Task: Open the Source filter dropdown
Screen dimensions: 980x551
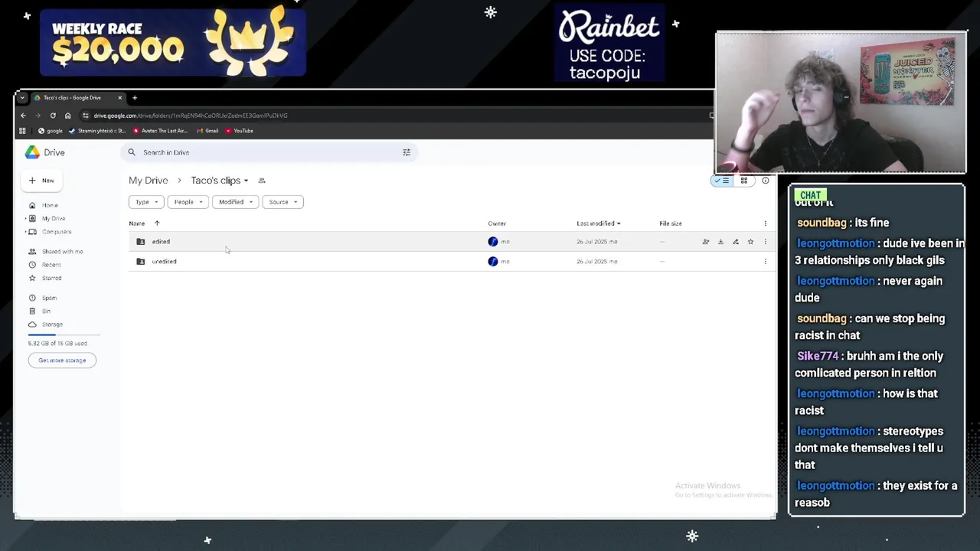Action: [x=283, y=202]
